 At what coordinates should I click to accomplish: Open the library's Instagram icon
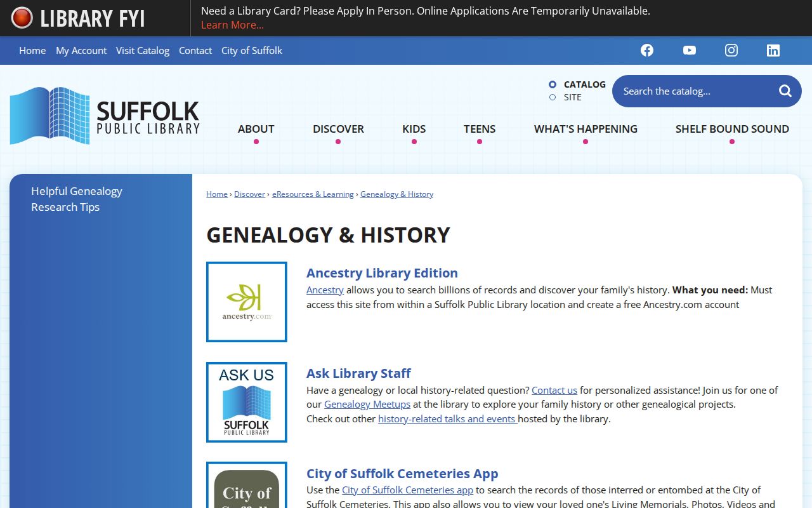[731, 50]
